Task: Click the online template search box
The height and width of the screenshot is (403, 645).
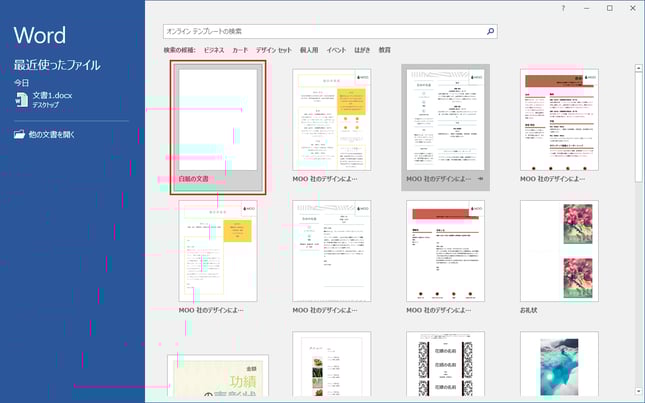Action: (330, 31)
